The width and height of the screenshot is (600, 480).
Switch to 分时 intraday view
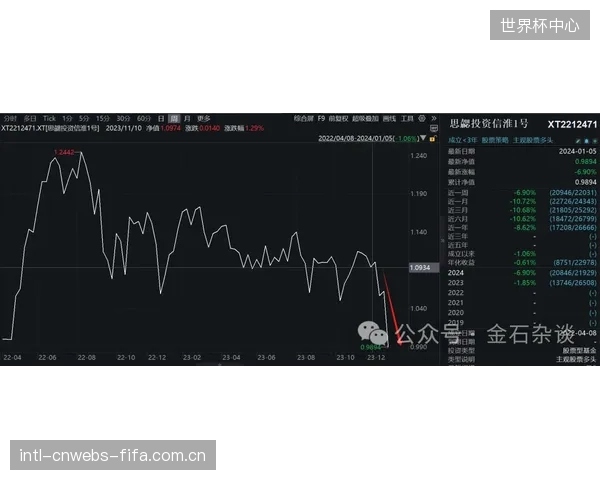click(x=10, y=119)
